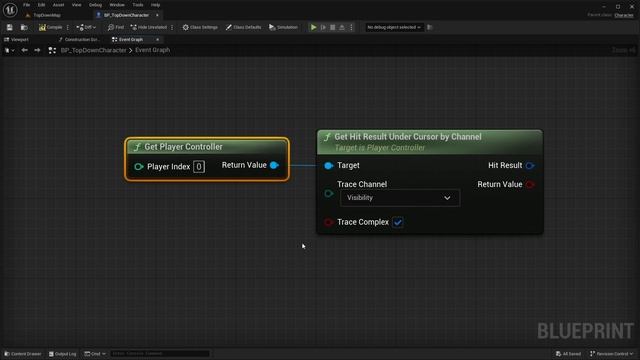Open the Content Drawer
The height and width of the screenshot is (360, 640).
tap(23, 354)
